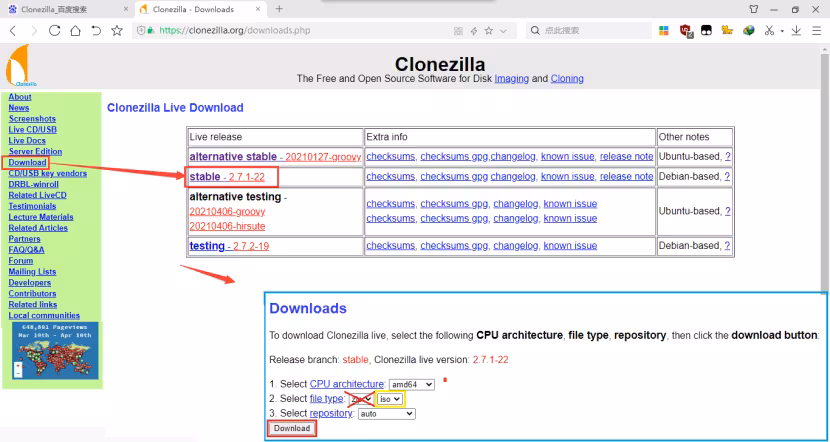
Task: Expand the screenshot tool dropdown arrow
Action: tap(782, 31)
